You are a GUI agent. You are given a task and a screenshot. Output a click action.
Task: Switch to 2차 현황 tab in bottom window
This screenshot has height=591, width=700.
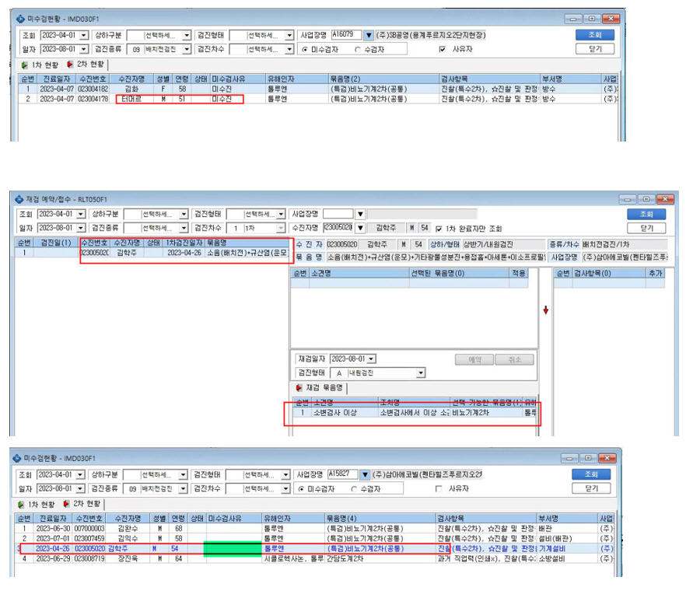(x=82, y=504)
